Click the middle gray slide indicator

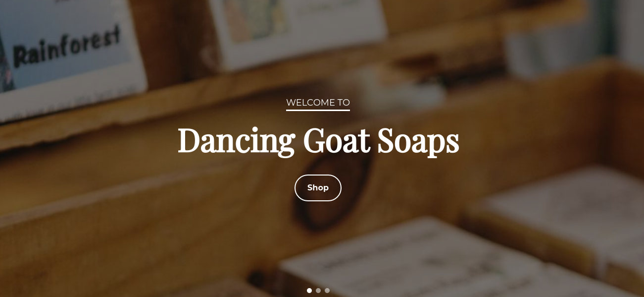318,291
